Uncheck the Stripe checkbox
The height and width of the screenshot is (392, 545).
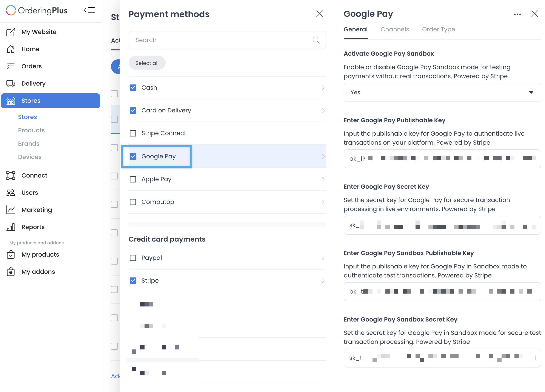[133, 281]
